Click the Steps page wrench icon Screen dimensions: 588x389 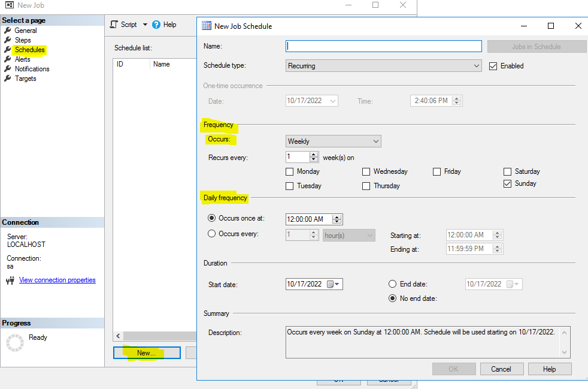[8, 40]
